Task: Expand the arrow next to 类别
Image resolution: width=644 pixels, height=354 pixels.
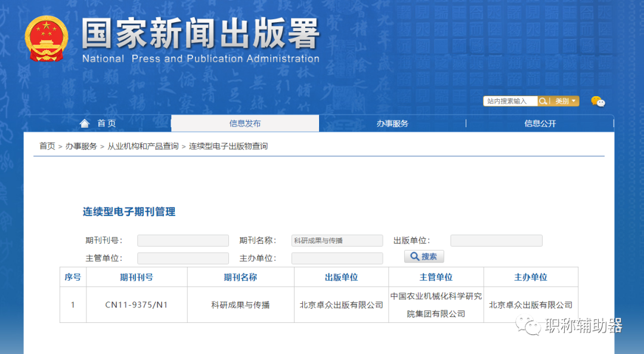Action: tap(574, 101)
